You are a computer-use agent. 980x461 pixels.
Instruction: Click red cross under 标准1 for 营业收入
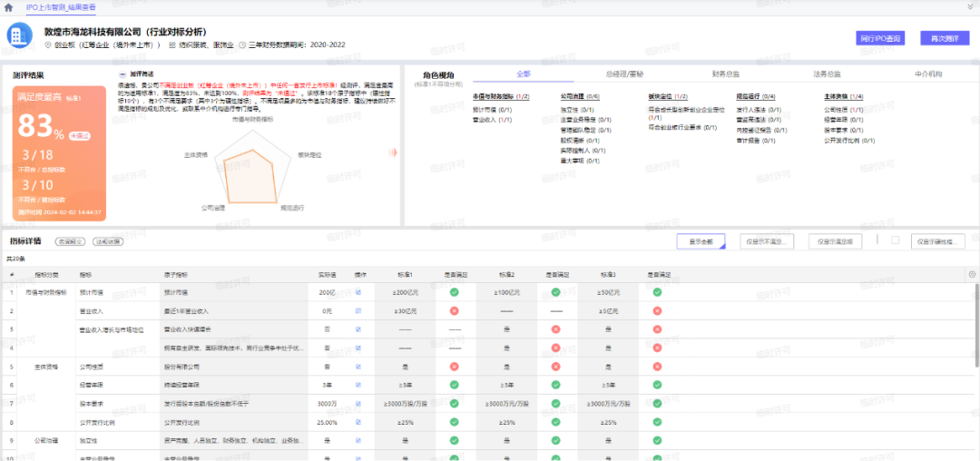[x=455, y=310]
